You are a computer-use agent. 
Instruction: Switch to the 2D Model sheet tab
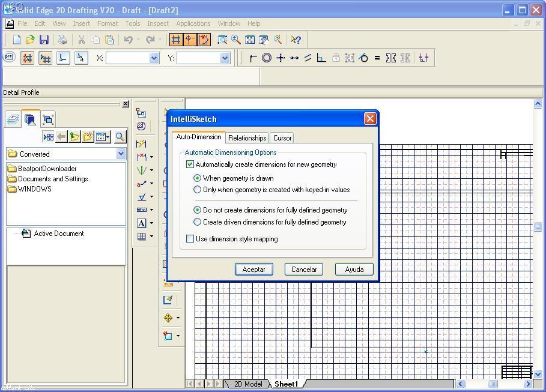pos(248,384)
